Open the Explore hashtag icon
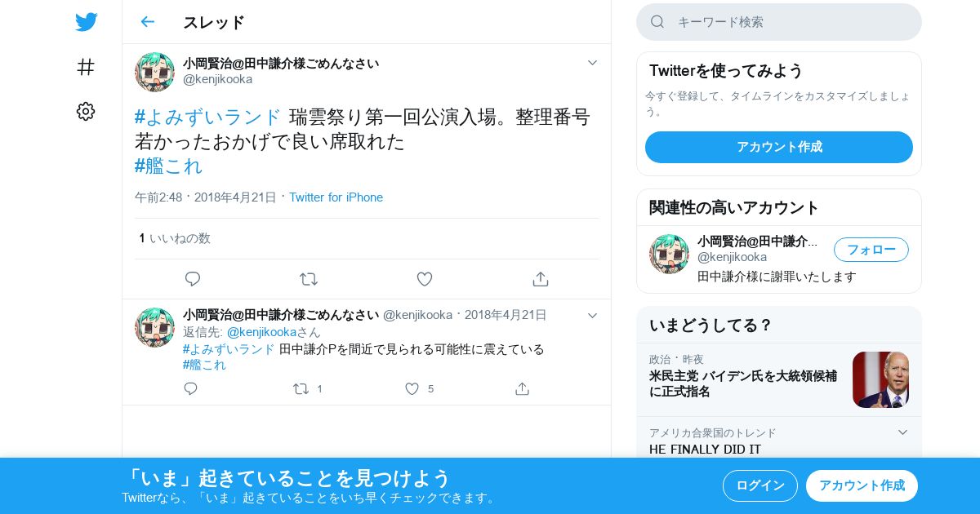Image resolution: width=980 pixels, height=514 pixels. [x=86, y=67]
